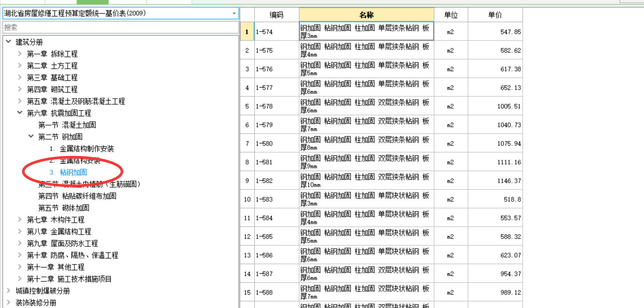
Task: Click name cell 双层狭条粘钢 板厚10mm
Action: pos(366,181)
